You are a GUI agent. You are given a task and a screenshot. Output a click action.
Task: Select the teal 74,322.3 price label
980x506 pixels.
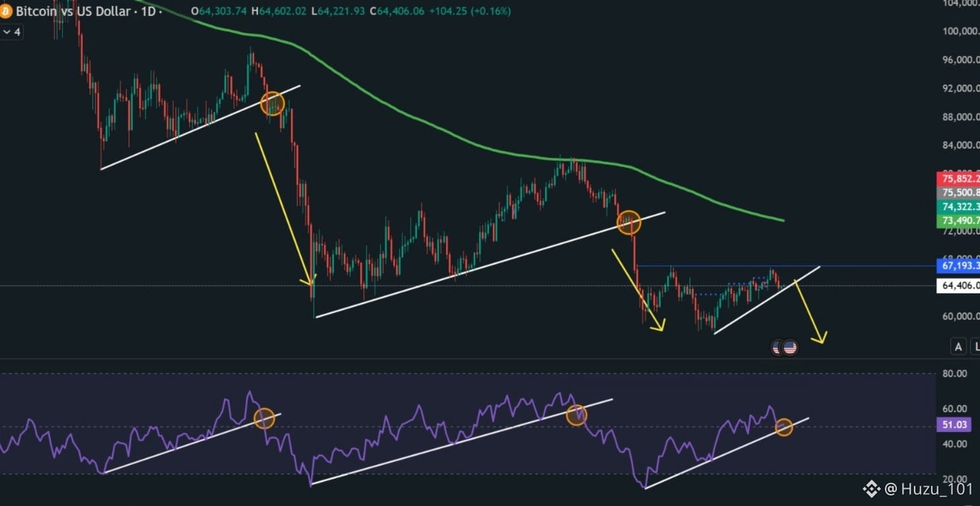[958, 206]
